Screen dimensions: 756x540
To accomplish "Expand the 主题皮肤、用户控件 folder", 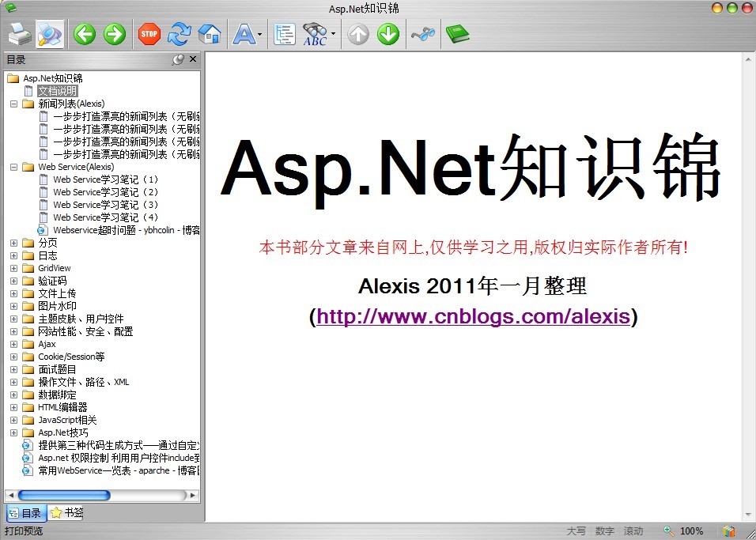I will tap(14, 319).
